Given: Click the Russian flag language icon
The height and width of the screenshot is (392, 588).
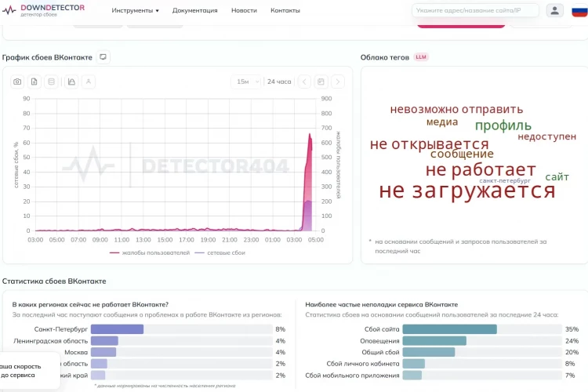Looking at the screenshot, I should 579,11.
